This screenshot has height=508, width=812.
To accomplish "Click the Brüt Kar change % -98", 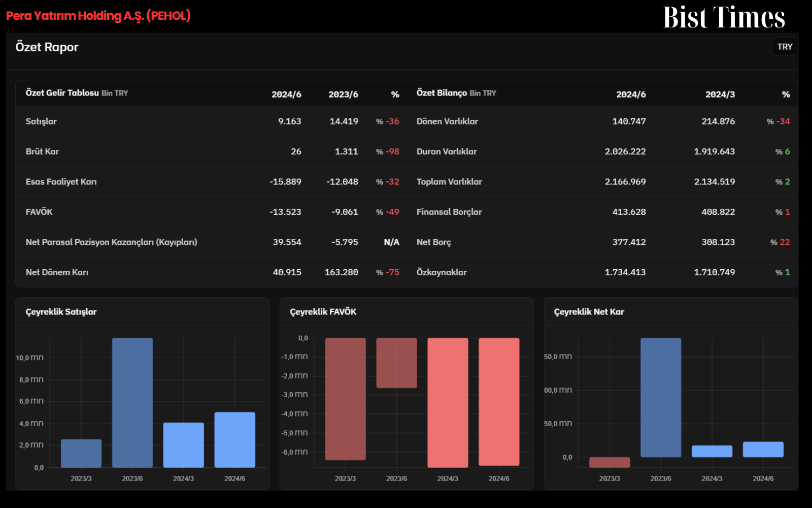I will [x=387, y=151].
